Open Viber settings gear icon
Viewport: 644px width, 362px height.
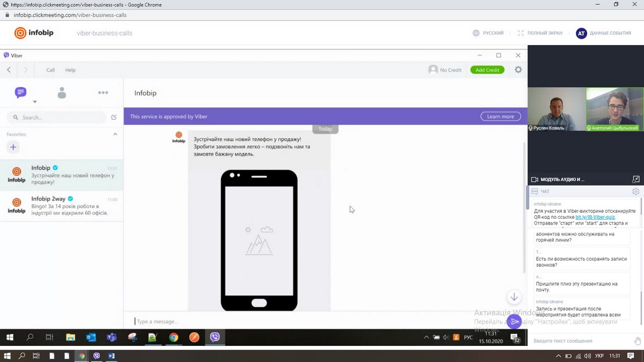pyautogui.click(x=518, y=70)
